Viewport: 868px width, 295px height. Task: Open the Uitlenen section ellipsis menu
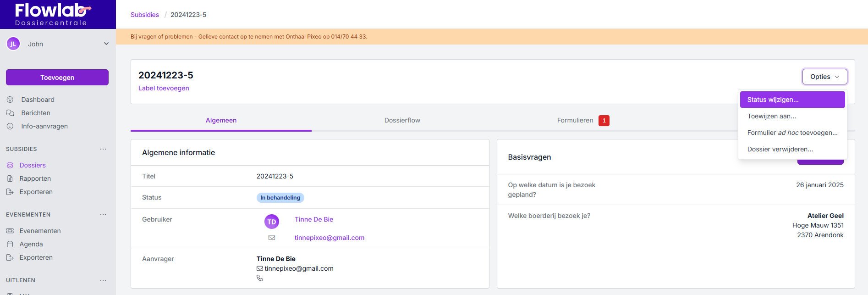pyautogui.click(x=103, y=280)
